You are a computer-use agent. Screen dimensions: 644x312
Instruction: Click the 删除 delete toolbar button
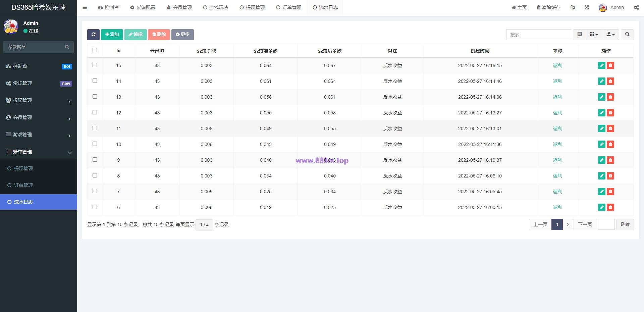pos(159,35)
